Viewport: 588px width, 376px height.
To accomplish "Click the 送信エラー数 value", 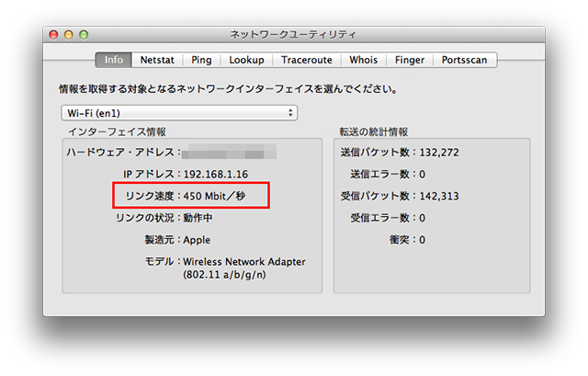I will pyautogui.click(x=423, y=175).
